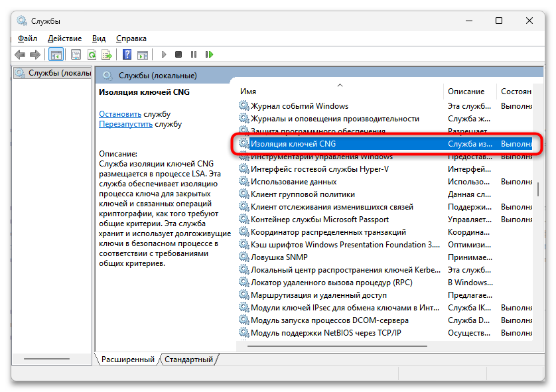Select the Изоляция ключей CNG row

point(384,143)
